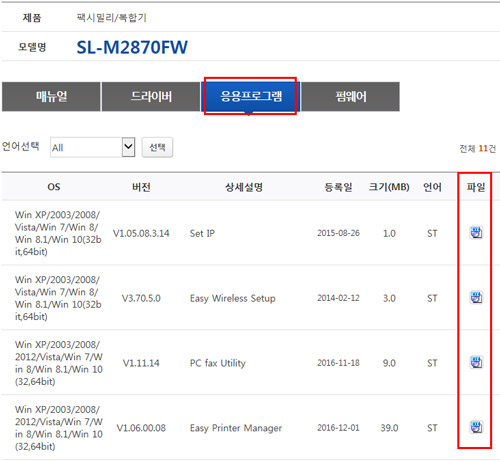Click version V1.06.00.08

tap(141, 428)
